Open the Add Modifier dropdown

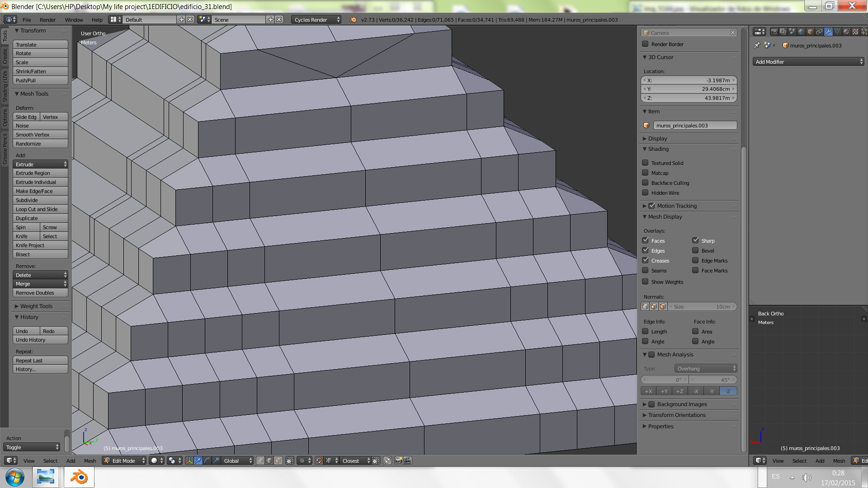(x=808, y=62)
